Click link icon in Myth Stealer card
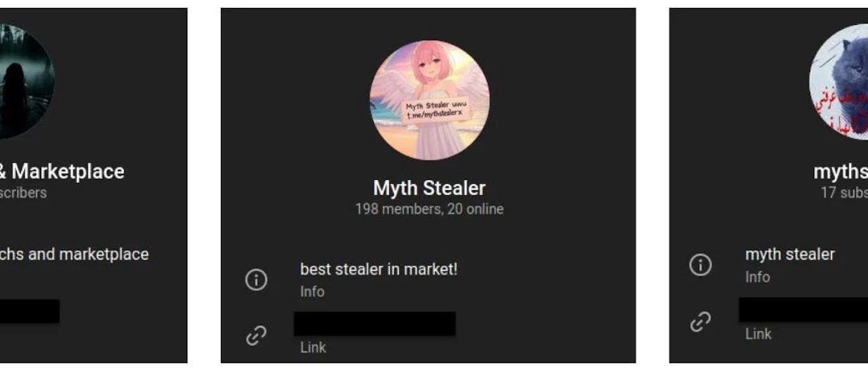 [256, 335]
